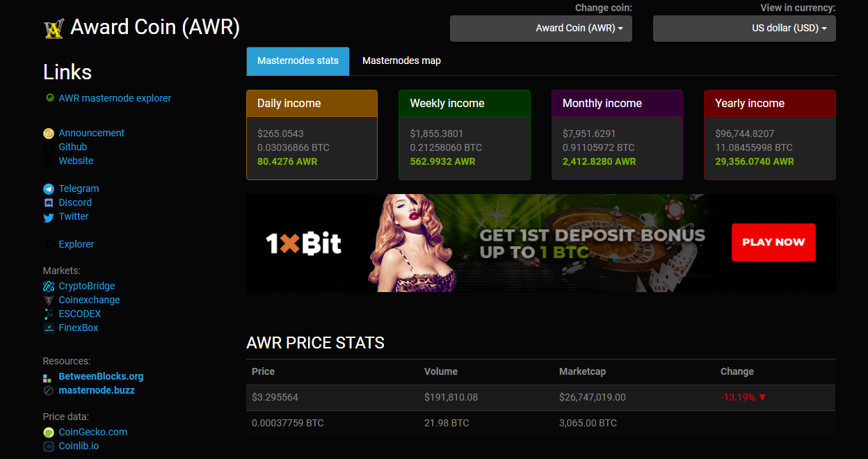Click the 0.00037759 BTC price cell
The width and height of the screenshot is (868, 459).
pos(288,423)
